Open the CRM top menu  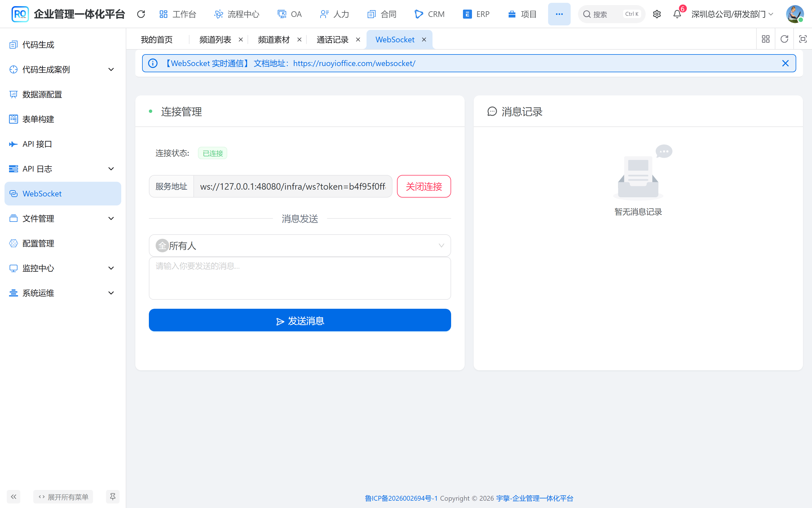coord(429,14)
